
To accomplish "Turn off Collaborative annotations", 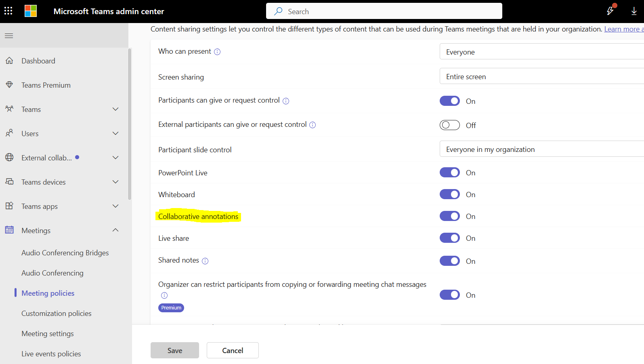I will pyautogui.click(x=450, y=216).
